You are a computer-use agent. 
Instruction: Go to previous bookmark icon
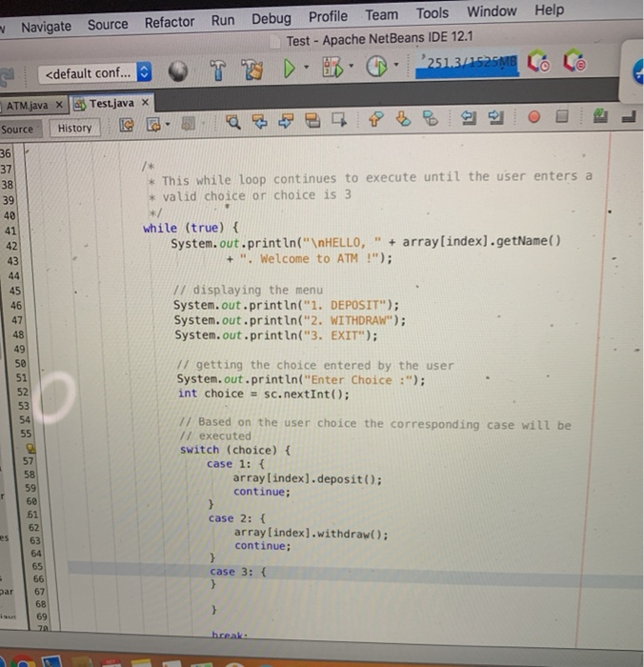pyautogui.click(x=375, y=119)
